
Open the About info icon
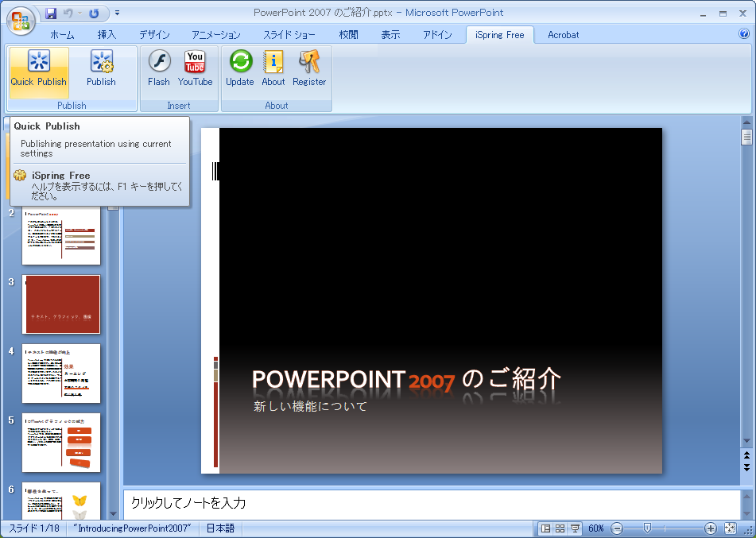coord(273,68)
